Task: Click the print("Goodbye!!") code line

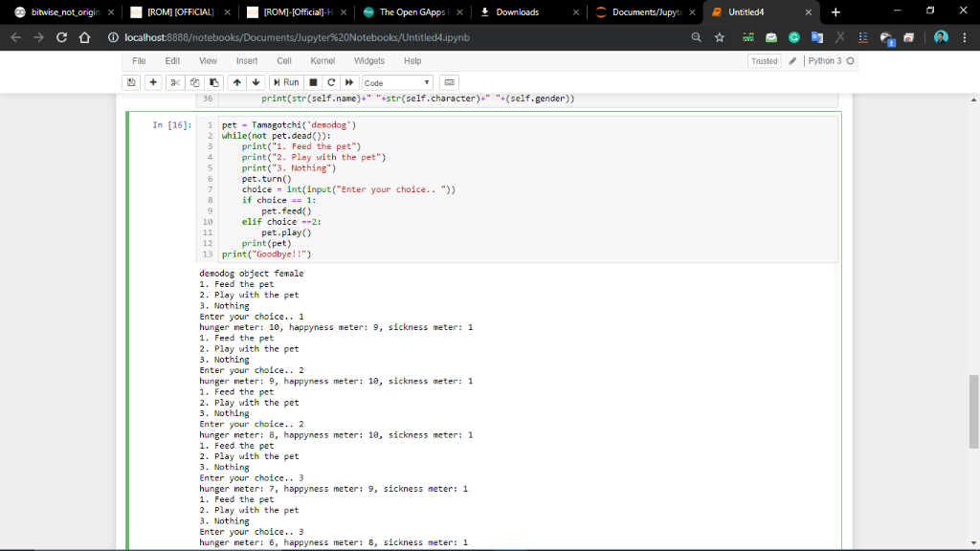Action: point(266,254)
